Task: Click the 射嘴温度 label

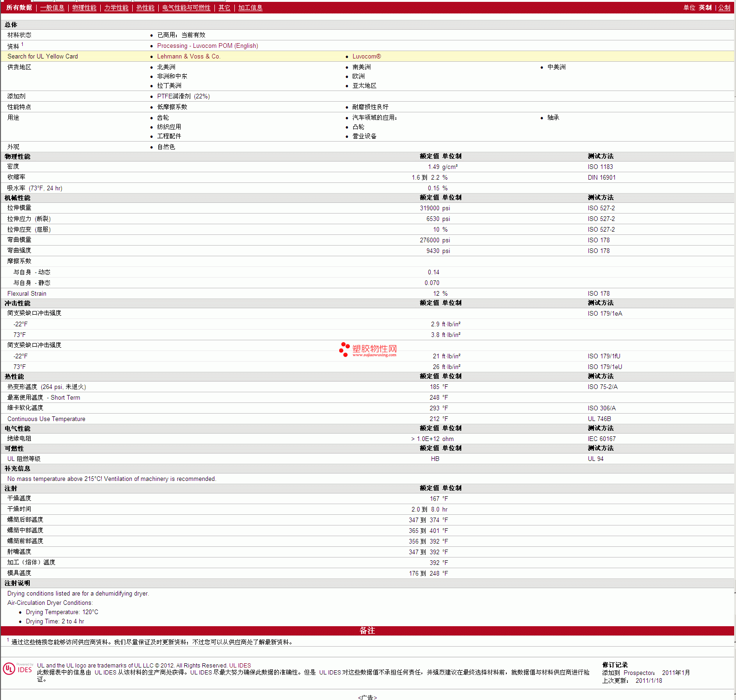Action: (19, 551)
